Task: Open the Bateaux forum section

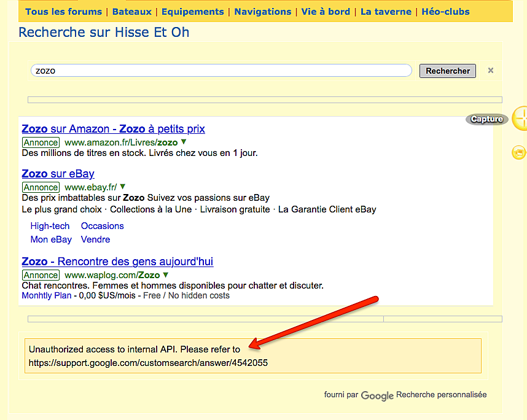Action: point(131,12)
